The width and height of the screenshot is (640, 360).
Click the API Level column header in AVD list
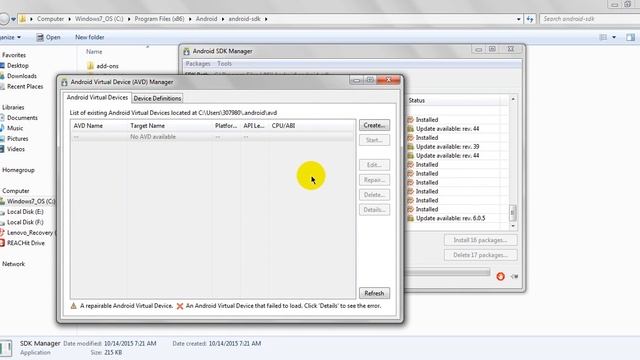[x=254, y=126]
